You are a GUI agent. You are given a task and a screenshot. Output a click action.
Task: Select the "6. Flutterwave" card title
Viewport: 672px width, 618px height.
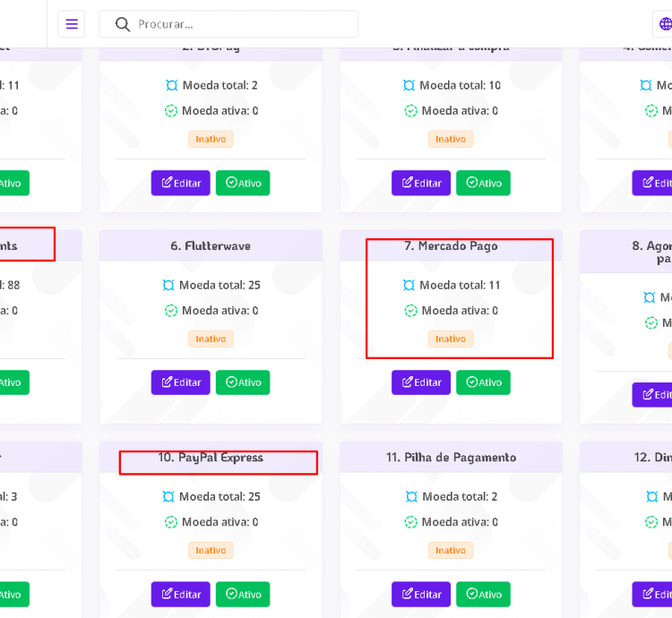click(x=211, y=246)
